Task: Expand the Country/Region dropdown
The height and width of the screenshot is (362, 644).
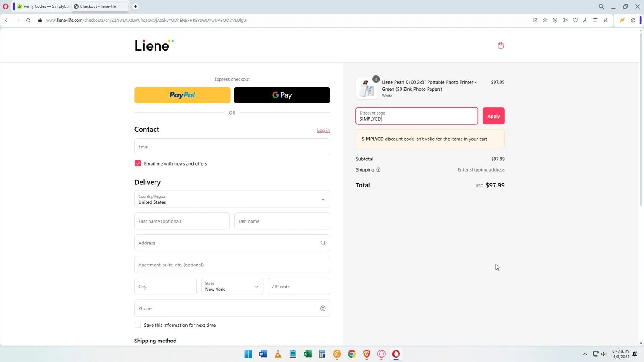Action: 232,199
